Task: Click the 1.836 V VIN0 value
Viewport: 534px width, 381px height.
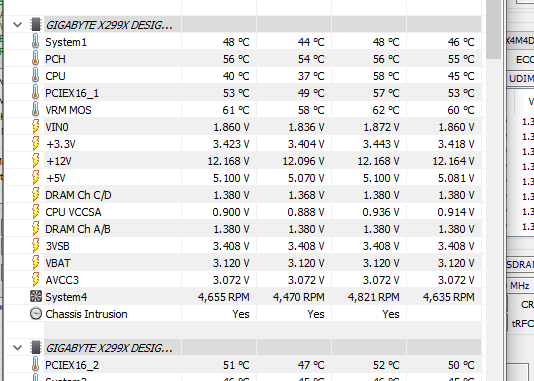Action: (306, 127)
